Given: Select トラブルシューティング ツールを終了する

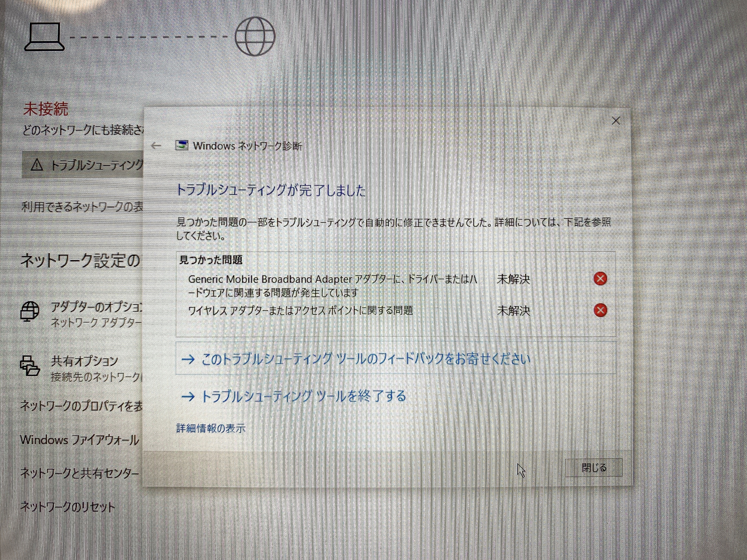Looking at the screenshot, I should point(294,396).
